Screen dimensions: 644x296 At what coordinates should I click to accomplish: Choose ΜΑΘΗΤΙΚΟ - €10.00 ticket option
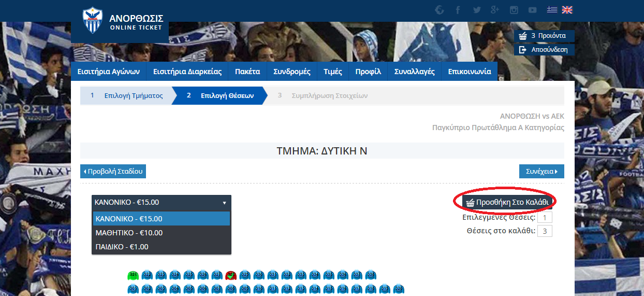[162, 233]
